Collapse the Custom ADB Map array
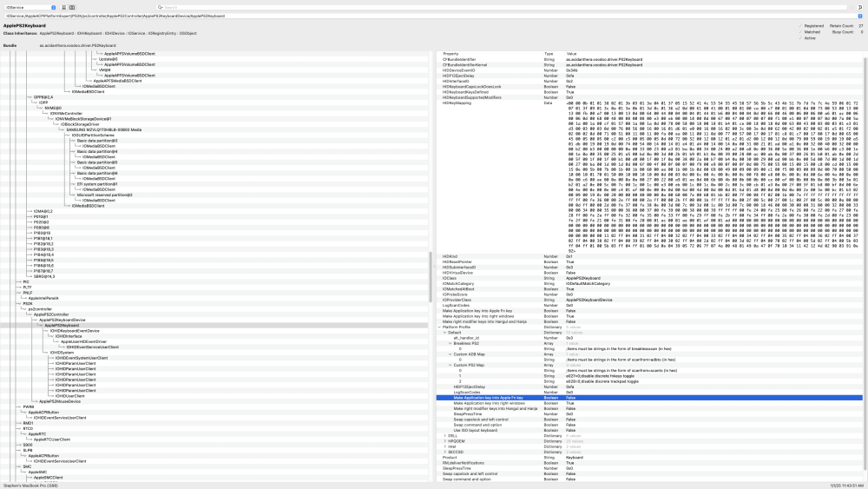The image size is (868, 489). (x=450, y=354)
